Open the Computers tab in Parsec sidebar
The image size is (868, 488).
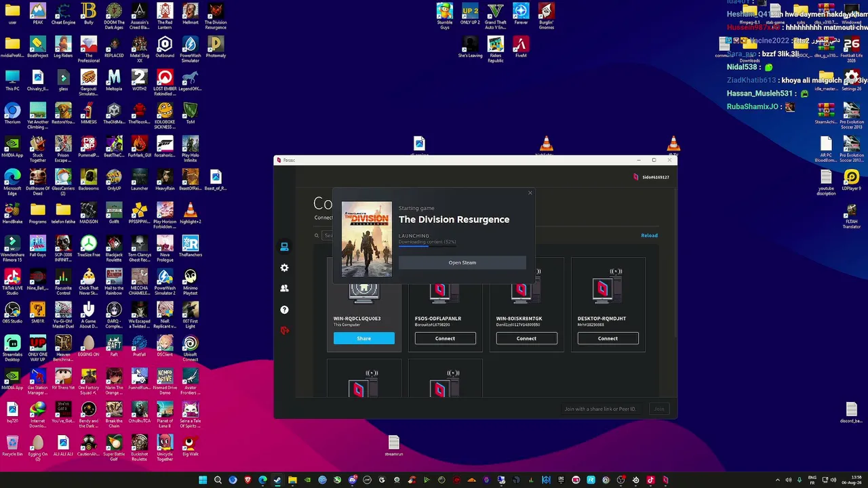tap(284, 247)
